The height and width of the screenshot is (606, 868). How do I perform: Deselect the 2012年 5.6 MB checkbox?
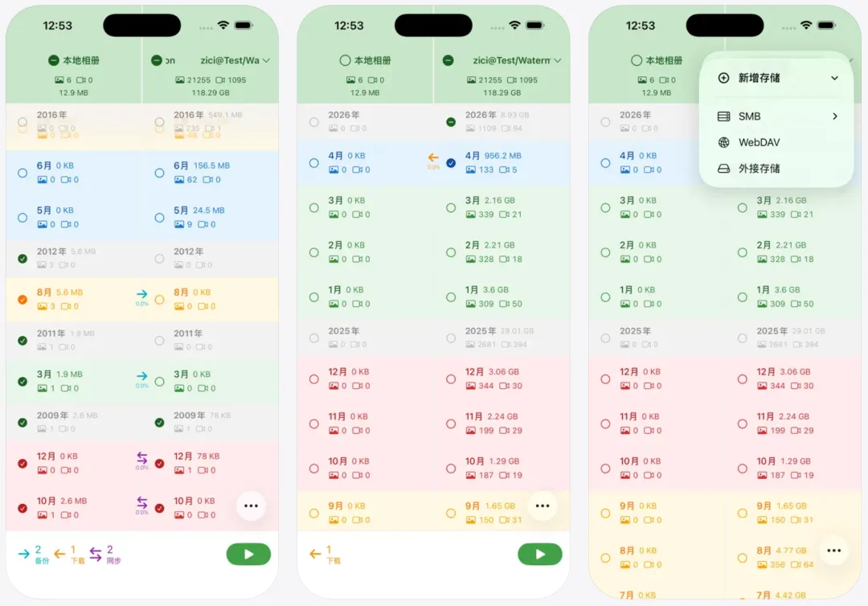[x=23, y=259]
